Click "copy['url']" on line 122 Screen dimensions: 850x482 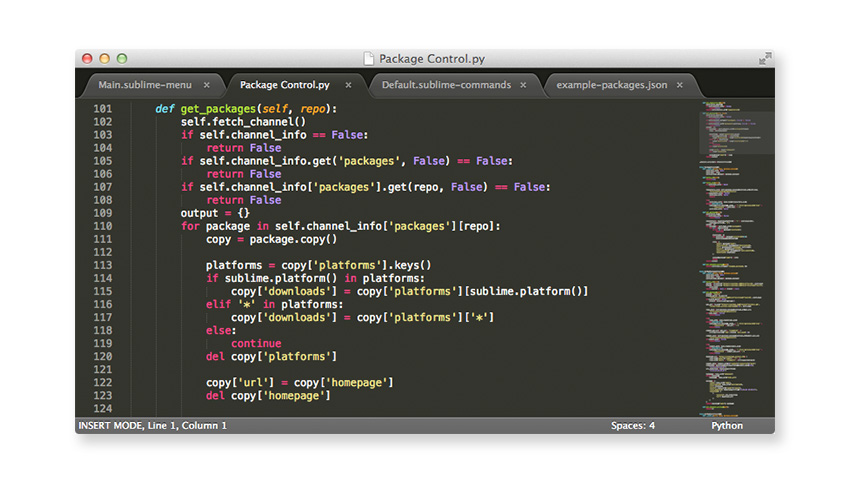click(240, 383)
